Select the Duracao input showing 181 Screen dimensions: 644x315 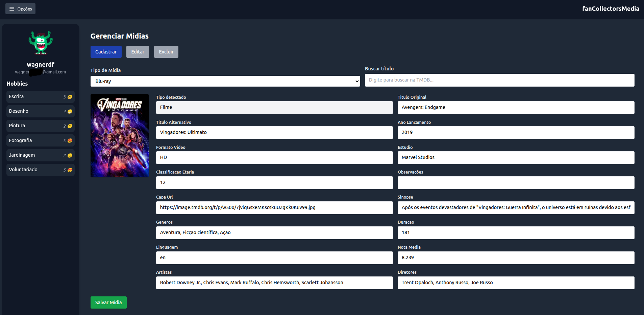(516, 233)
